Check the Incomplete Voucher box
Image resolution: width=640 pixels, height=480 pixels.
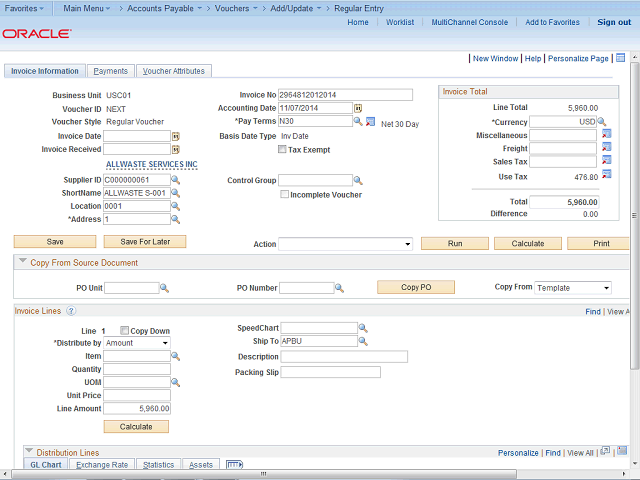coord(284,195)
